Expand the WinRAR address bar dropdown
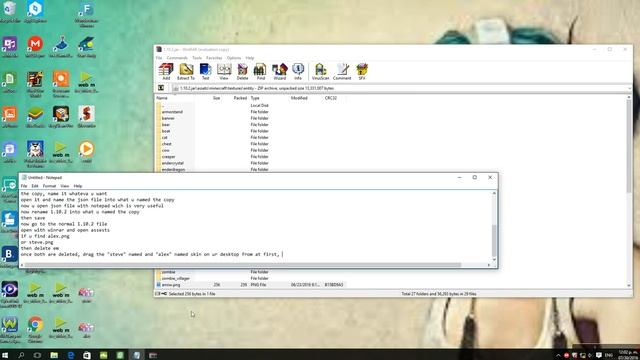The image size is (640, 360). pos(629,88)
